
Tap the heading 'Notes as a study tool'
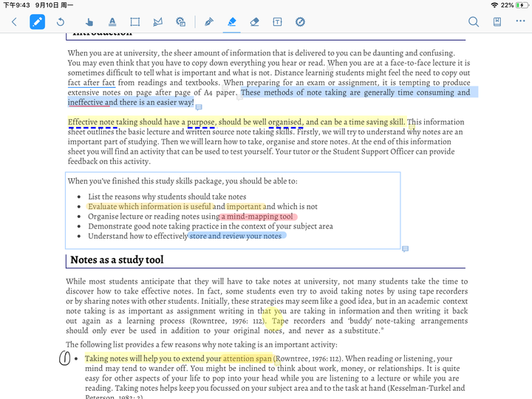(x=117, y=260)
